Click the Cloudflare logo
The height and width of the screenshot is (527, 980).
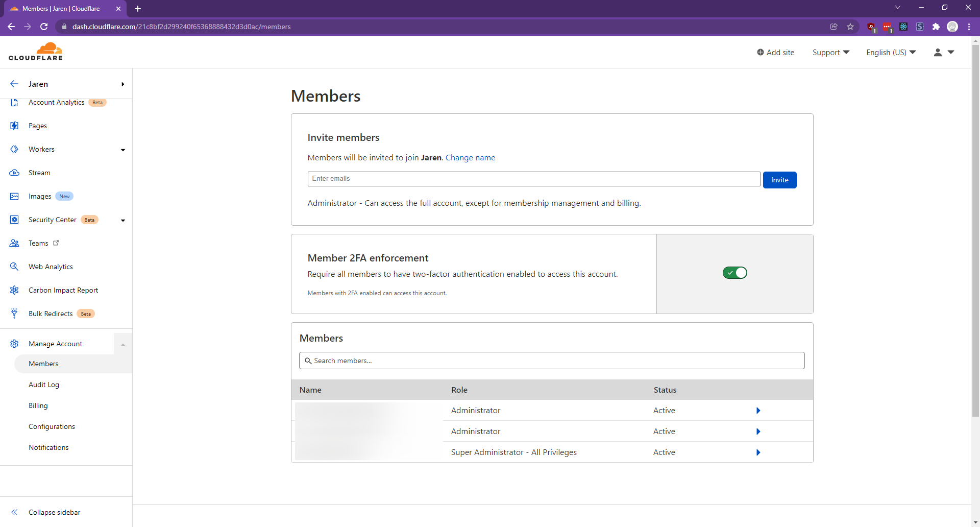coord(36,51)
